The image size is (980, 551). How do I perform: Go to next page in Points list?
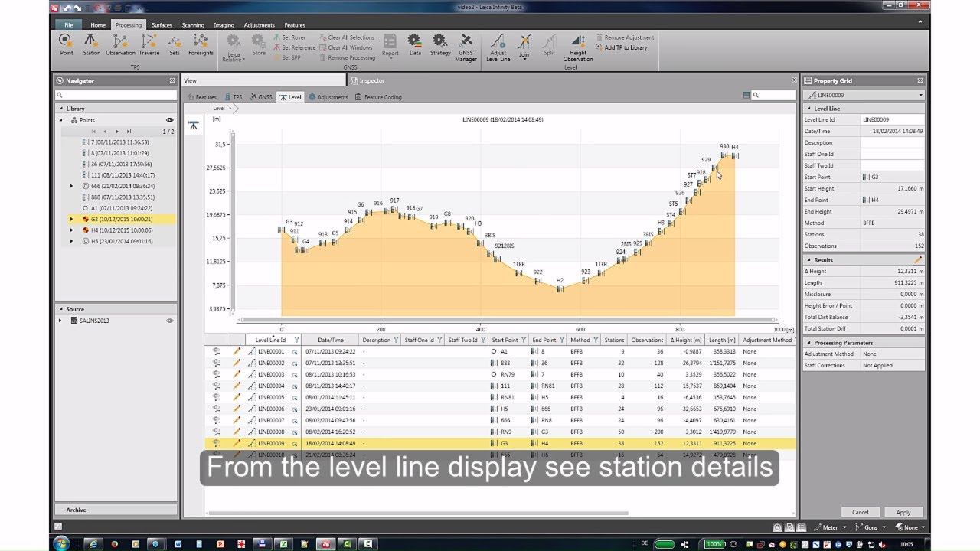click(x=117, y=132)
